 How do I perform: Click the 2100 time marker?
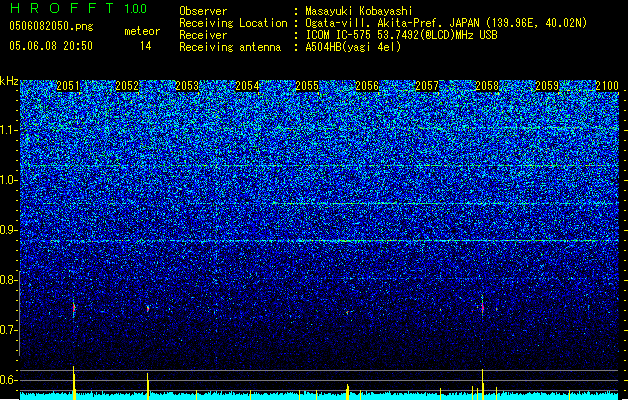(x=607, y=86)
